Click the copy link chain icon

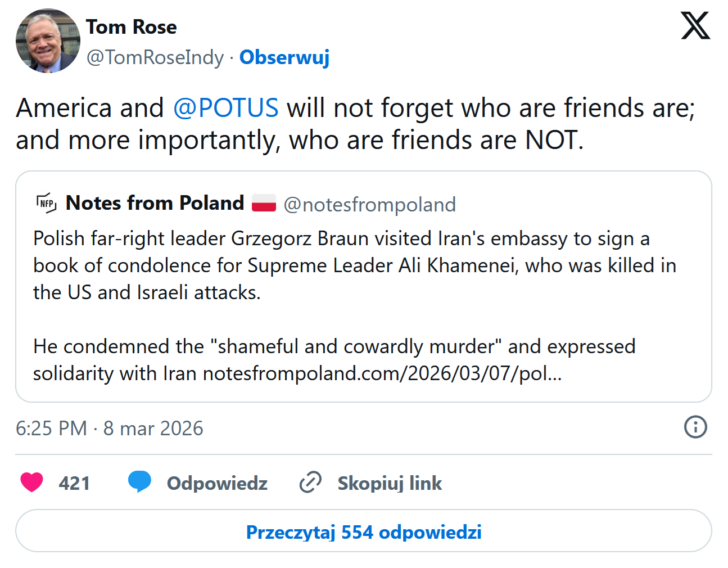pos(310,483)
